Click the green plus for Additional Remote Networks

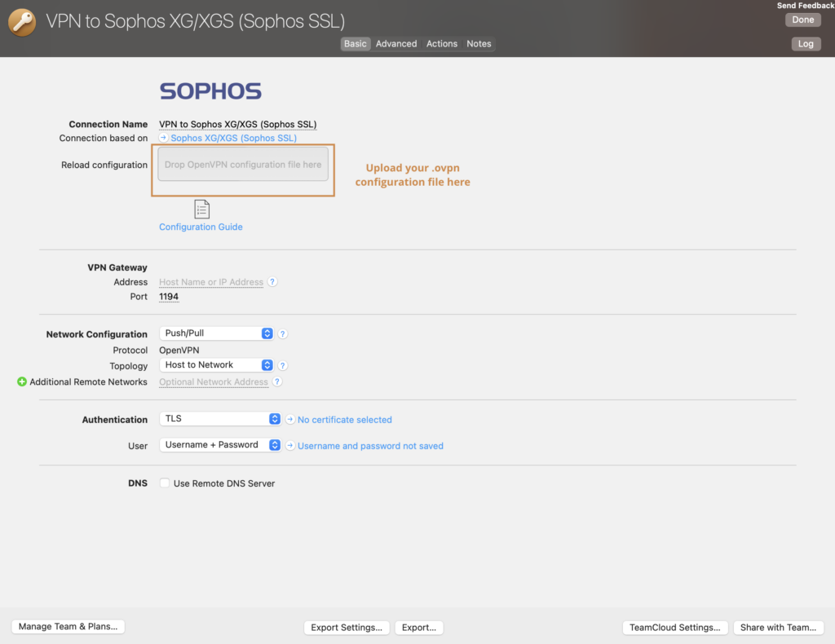pyautogui.click(x=21, y=382)
